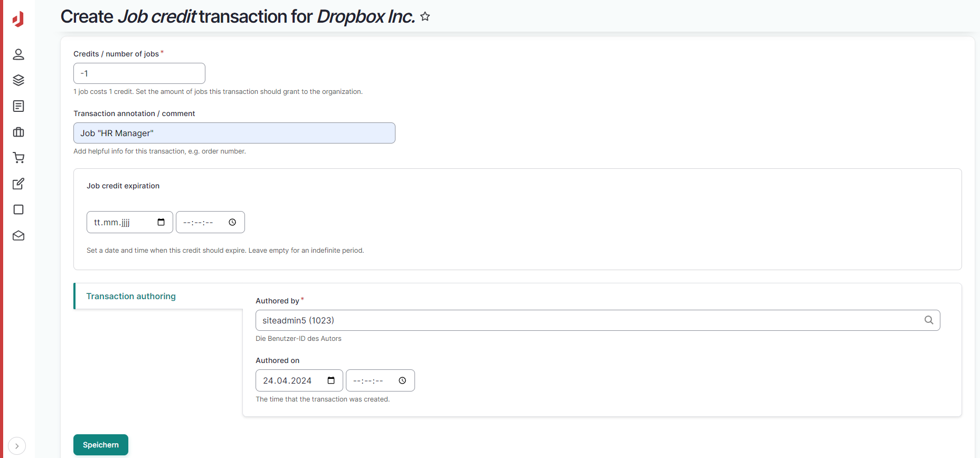Click the Authored on label

click(x=277, y=360)
